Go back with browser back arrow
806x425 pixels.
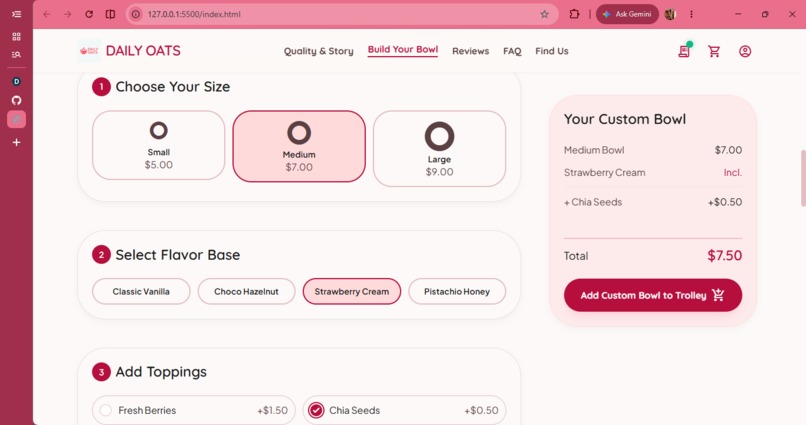[x=47, y=14]
